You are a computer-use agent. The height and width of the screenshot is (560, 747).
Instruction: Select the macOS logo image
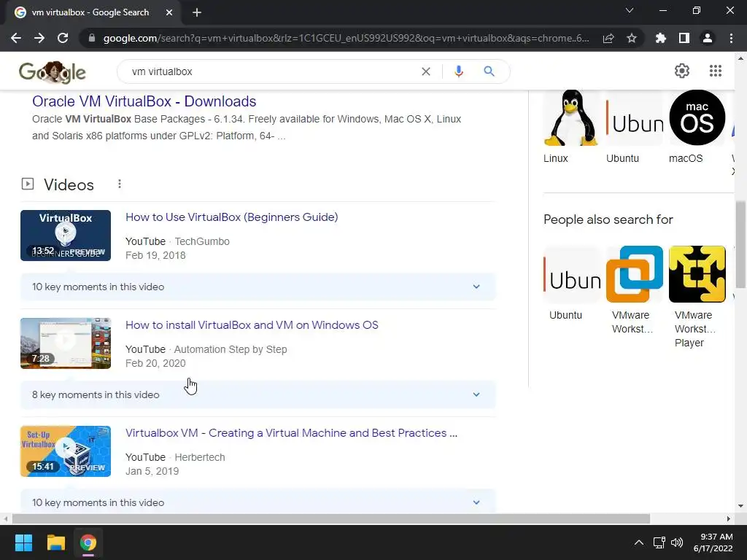click(697, 117)
